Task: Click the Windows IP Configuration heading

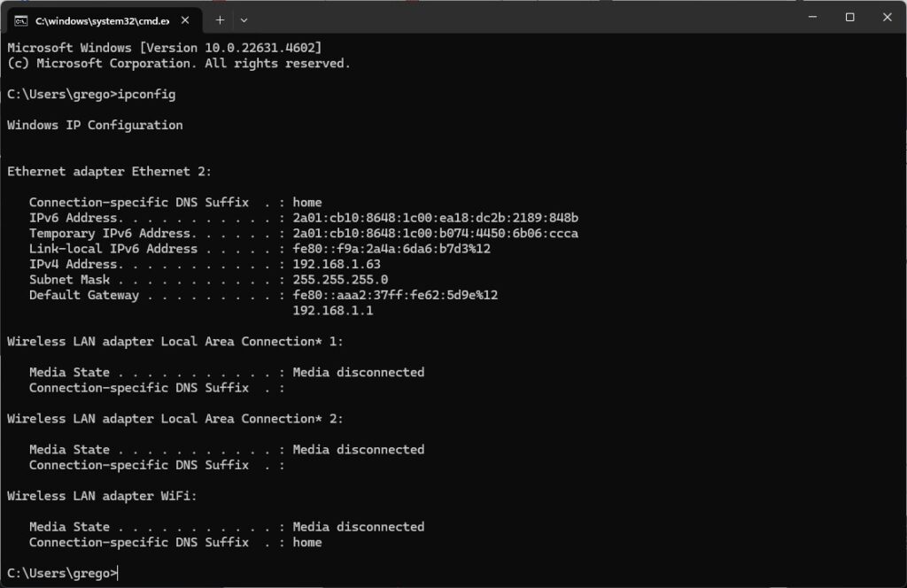Action: tap(95, 125)
